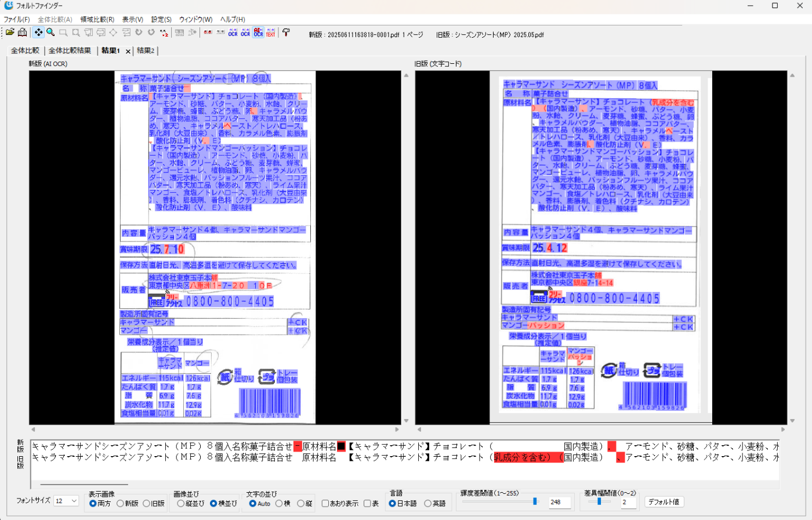This screenshot has height=520, width=812.
Task: Click the 新版 (AI OCR) pane label
Action: tap(48, 64)
